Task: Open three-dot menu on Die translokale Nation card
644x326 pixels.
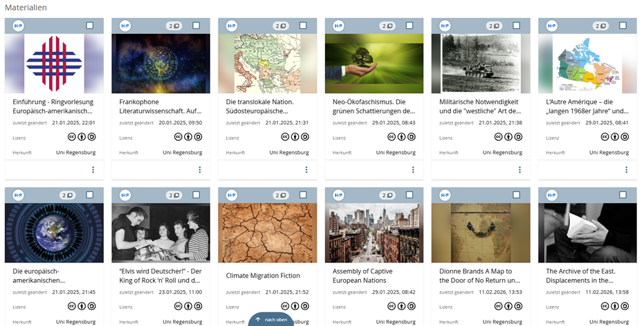Action: click(306, 170)
